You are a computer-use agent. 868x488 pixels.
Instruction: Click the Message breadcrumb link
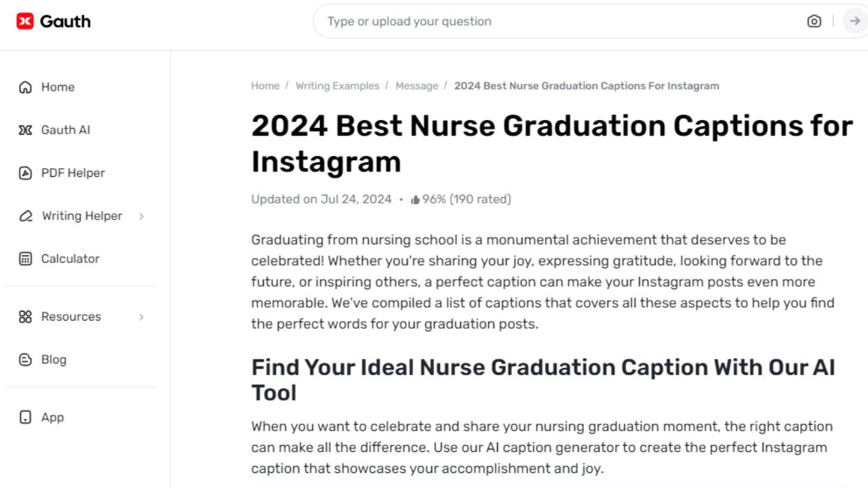pyautogui.click(x=416, y=85)
